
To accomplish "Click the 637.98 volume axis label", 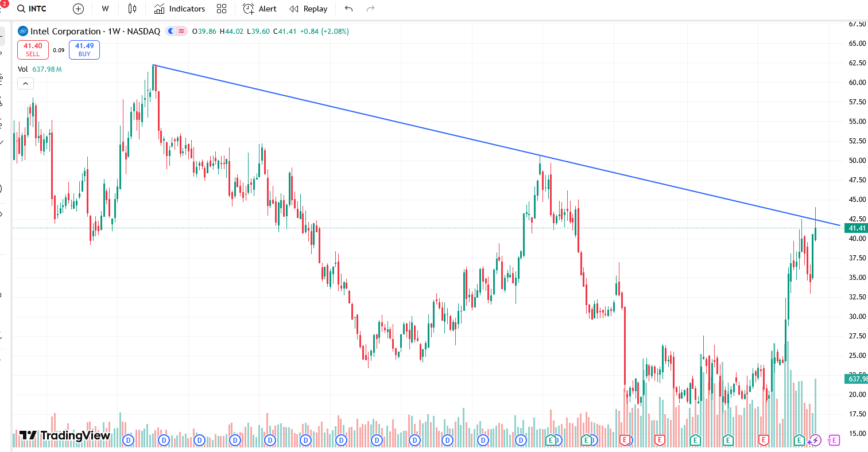I will [856, 379].
